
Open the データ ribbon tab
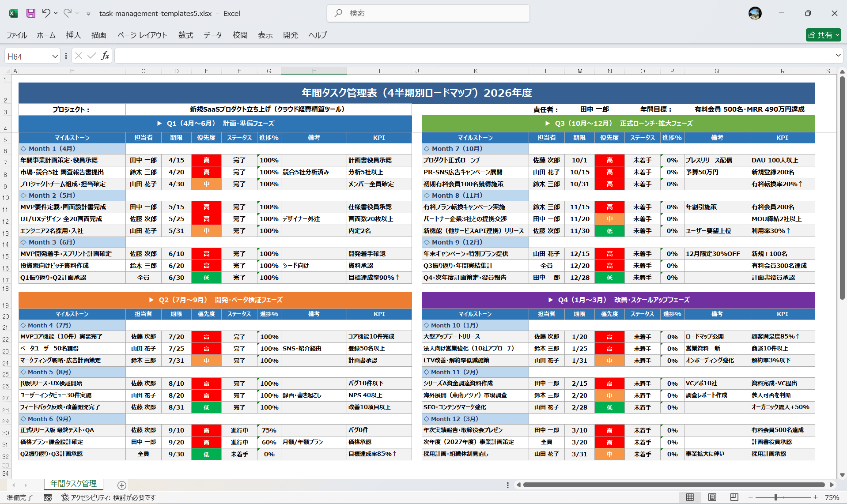pyautogui.click(x=213, y=35)
